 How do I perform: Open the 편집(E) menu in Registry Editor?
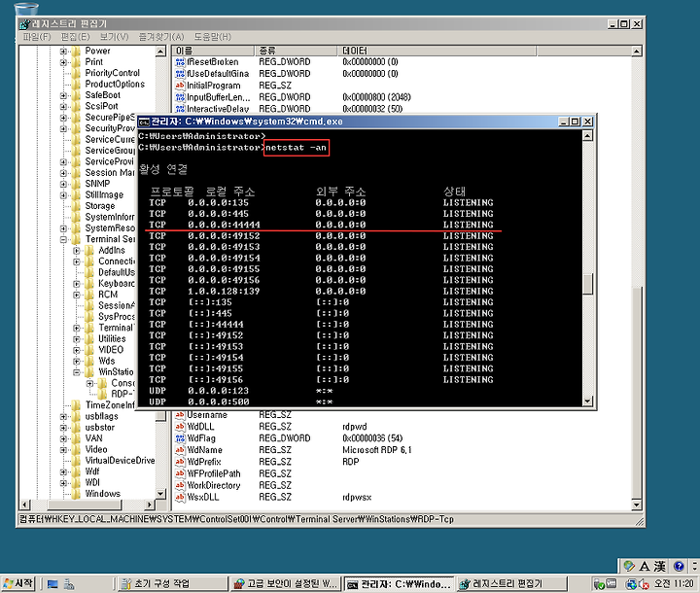75,37
